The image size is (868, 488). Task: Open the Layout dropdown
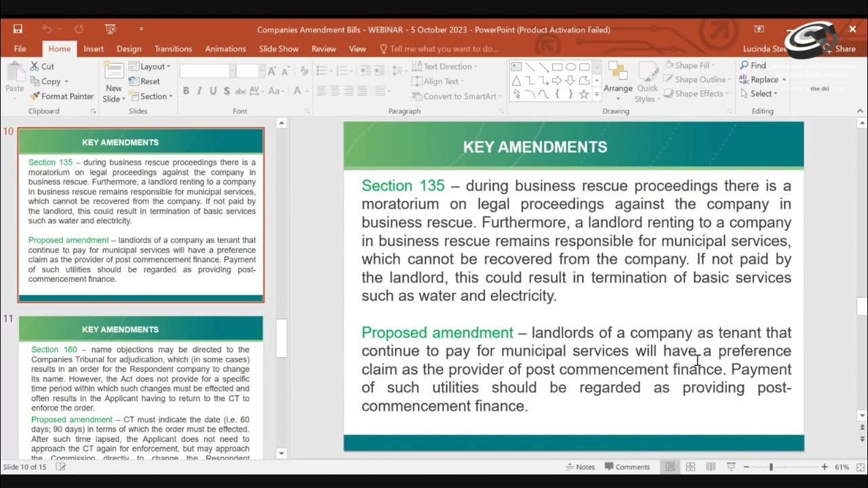tap(150, 66)
